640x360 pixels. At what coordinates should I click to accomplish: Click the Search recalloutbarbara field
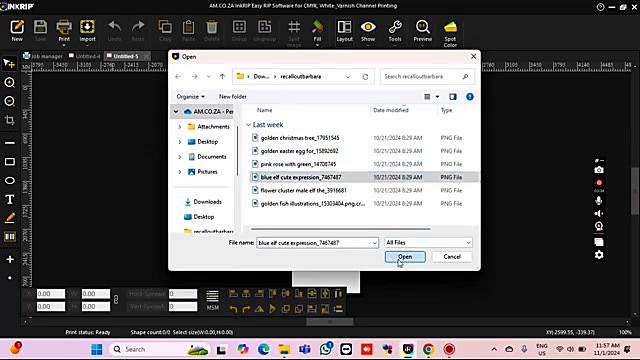[x=427, y=76]
